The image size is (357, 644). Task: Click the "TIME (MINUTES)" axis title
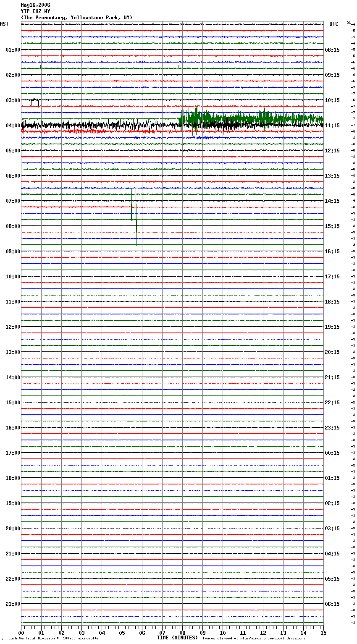[177, 638]
